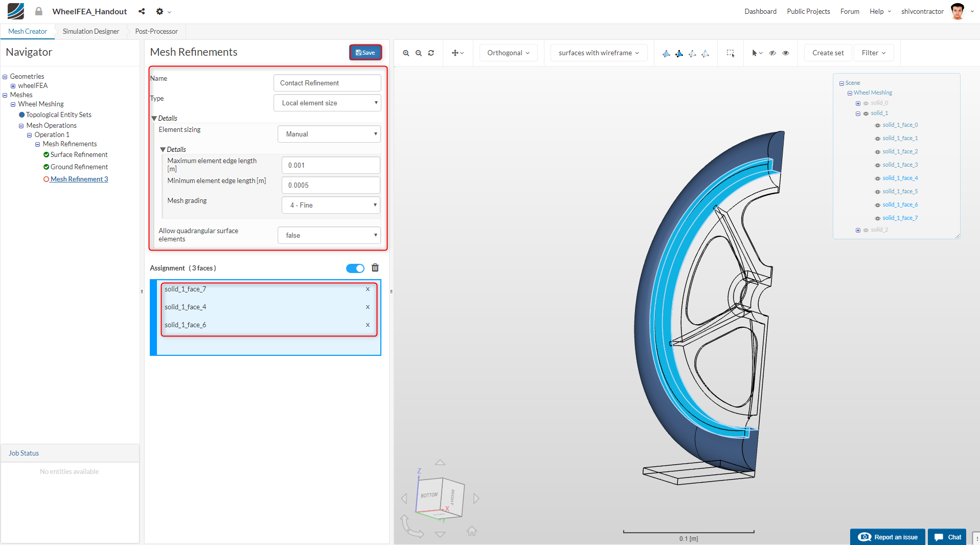Click the zoom in magnifier icon
980x545 pixels.
pyautogui.click(x=406, y=53)
